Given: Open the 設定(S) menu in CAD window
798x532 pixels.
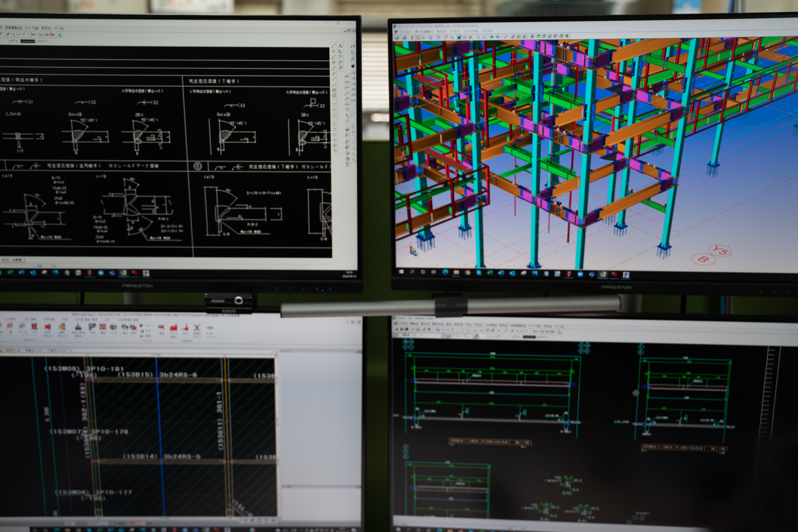Looking at the screenshot, I should [x=46, y=28].
